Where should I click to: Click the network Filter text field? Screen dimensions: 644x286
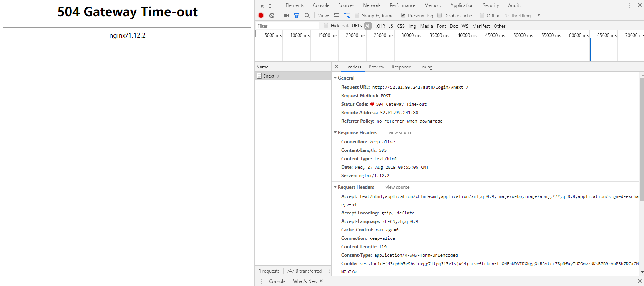[287, 26]
